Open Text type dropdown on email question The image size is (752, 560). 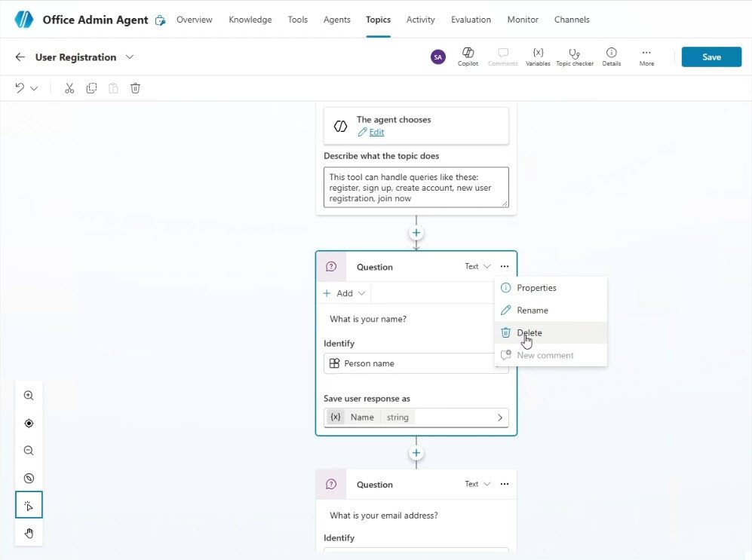pyautogui.click(x=477, y=484)
